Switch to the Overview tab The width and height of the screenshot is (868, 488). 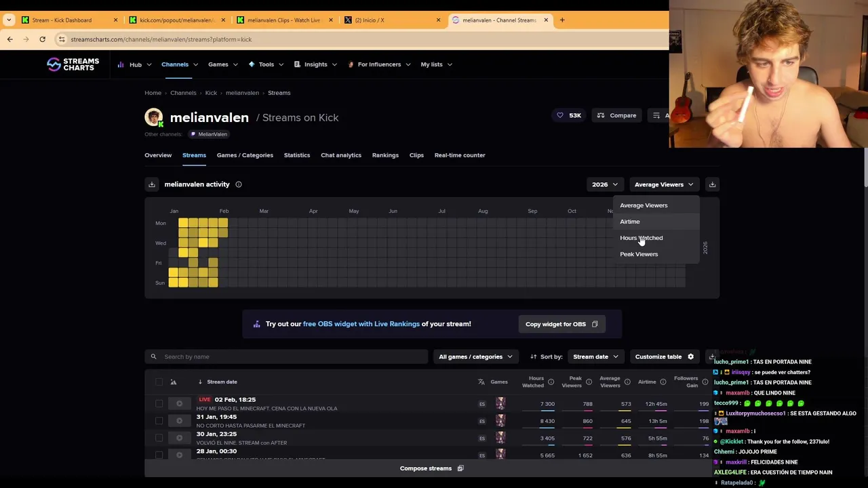[158, 155]
